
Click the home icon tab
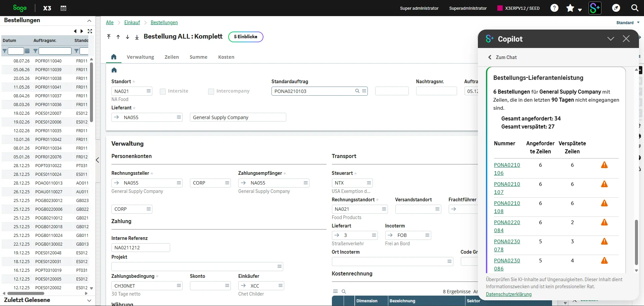(114, 57)
